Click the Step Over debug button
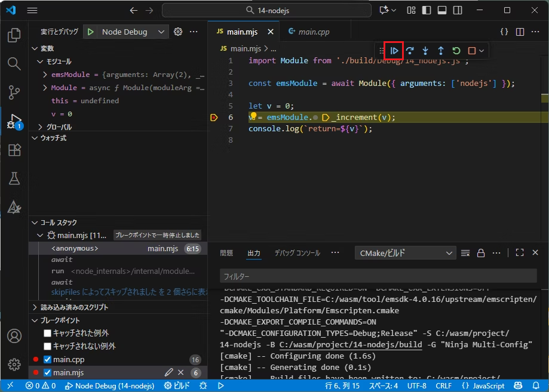The image size is (549, 392). pyautogui.click(x=410, y=51)
